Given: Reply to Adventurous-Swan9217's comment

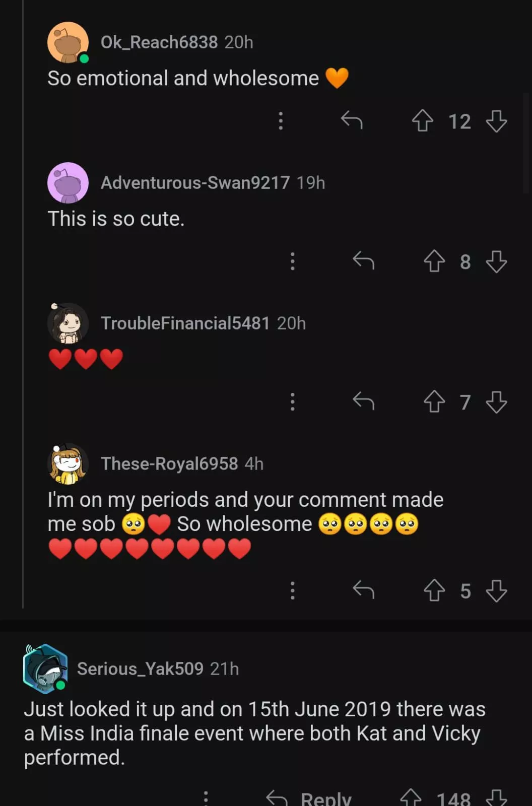Looking at the screenshot, I should point(363,261).
